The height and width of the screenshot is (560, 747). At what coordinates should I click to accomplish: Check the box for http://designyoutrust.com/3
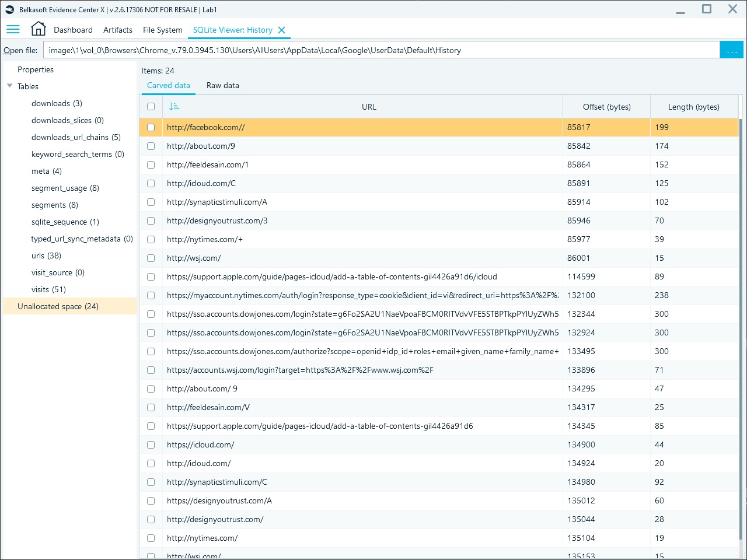pos(151,220)
